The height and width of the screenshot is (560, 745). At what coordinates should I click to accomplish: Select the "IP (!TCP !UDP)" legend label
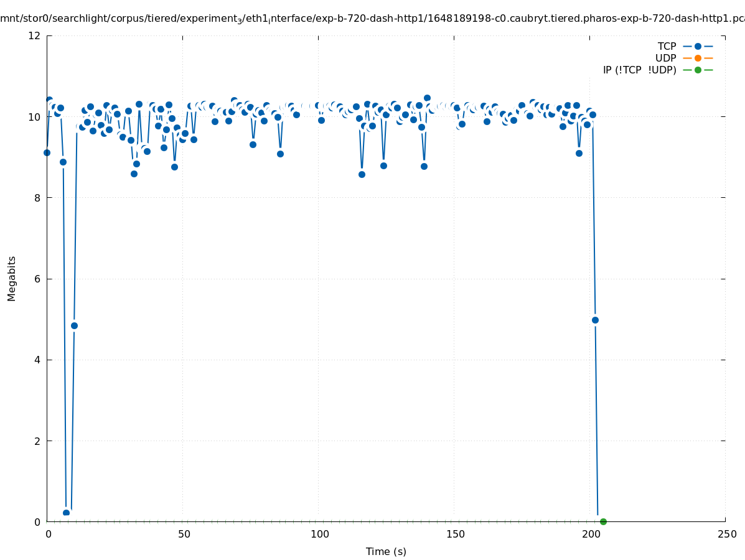639,70
